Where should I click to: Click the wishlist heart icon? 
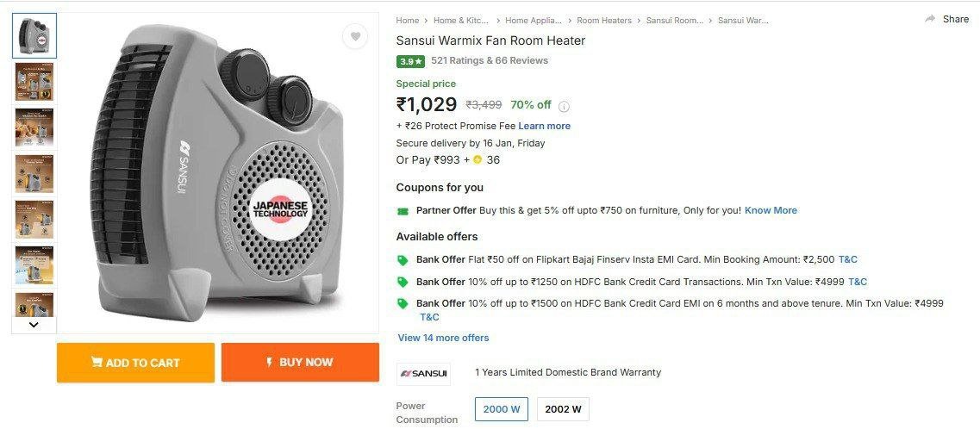click(354, 36)
